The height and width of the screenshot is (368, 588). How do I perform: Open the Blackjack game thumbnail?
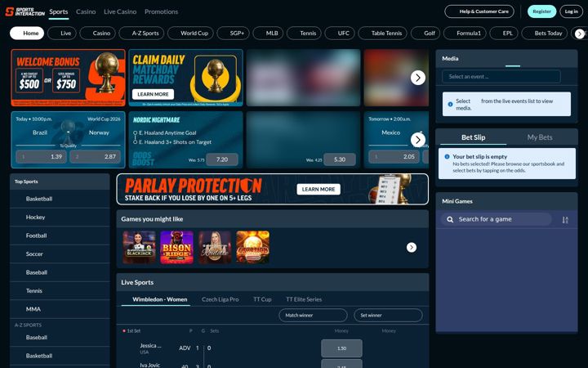click(139, 247)
